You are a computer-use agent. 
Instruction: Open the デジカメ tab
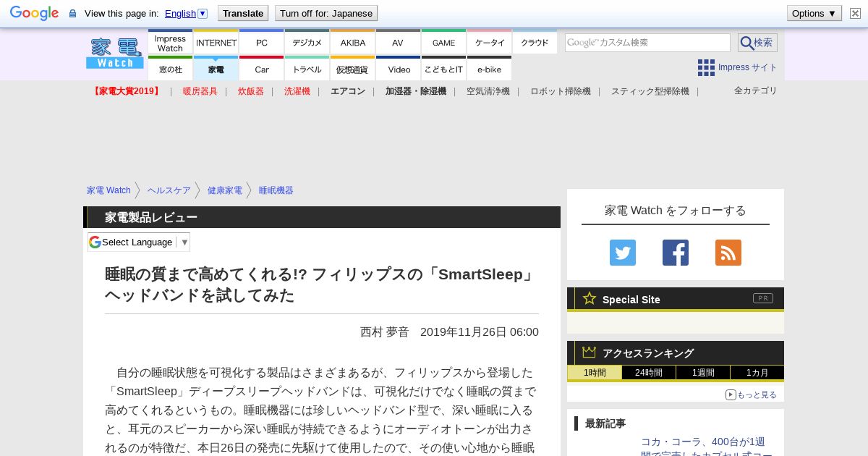(x=307, y=43)
